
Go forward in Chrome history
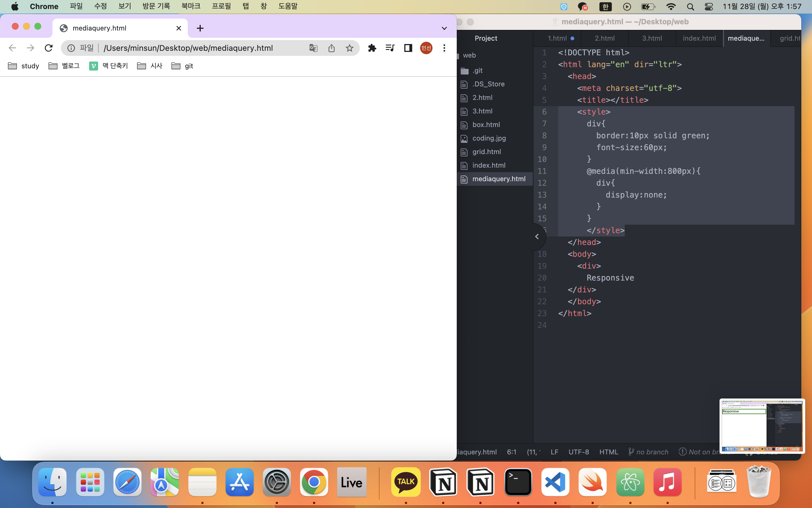(x=30, y=48)
